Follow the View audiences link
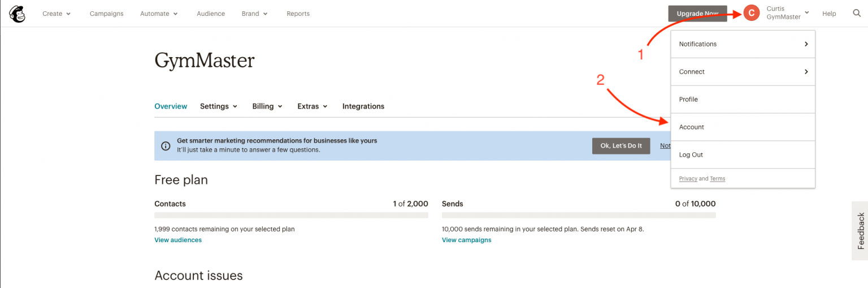This screenshot has width=868, height=288. point(178,240)
